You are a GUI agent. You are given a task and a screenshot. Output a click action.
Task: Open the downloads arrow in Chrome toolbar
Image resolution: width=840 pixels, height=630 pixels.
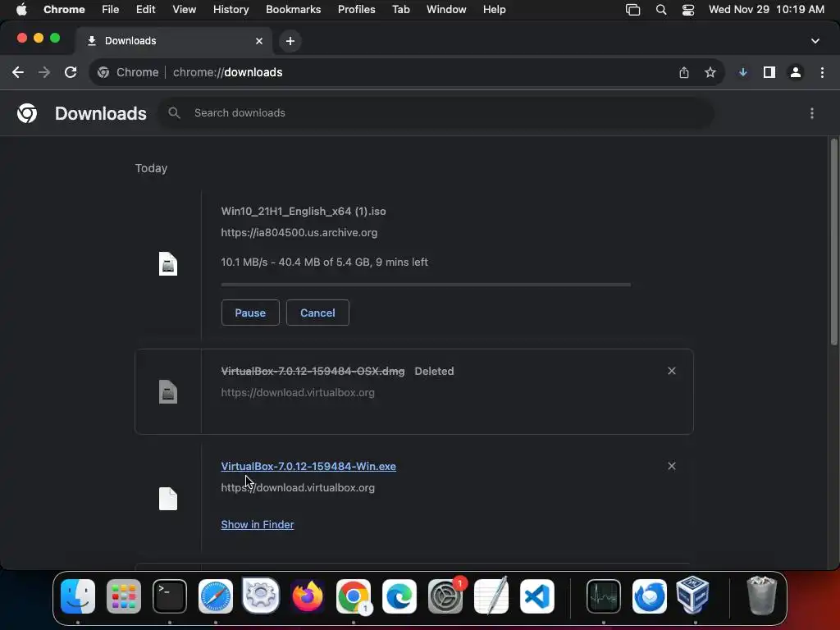743,72
